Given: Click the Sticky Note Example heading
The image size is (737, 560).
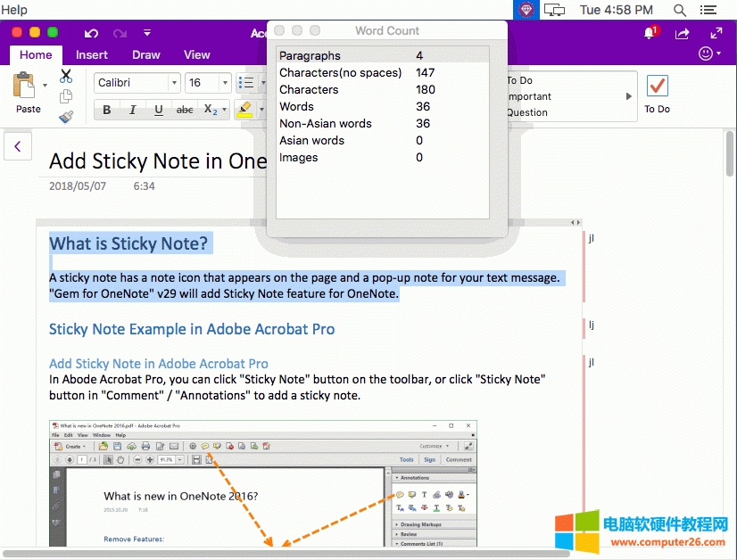Looking at the screenshot, I should (192, 329).
